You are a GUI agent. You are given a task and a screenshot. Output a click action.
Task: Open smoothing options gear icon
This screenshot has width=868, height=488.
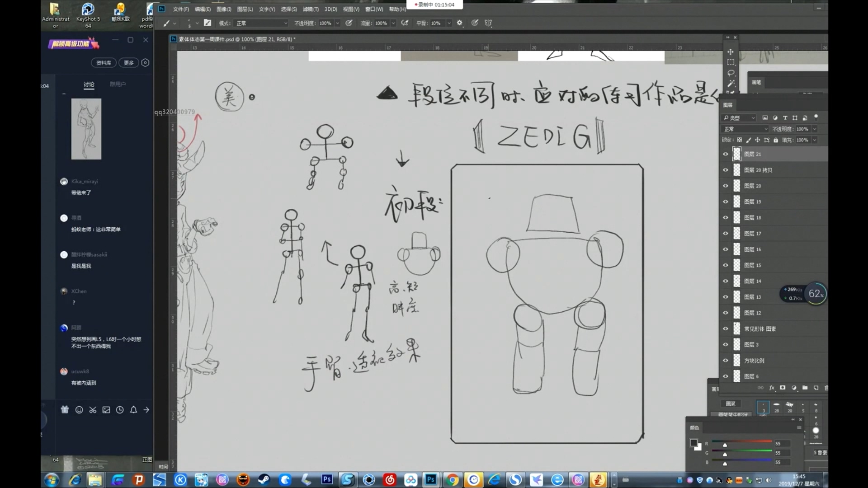[460, 23]
